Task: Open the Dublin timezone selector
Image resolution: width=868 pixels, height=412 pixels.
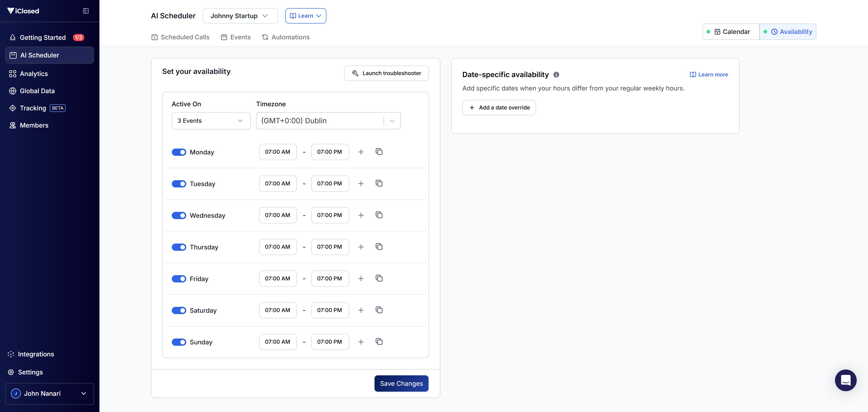Action: tap(328, 121)
